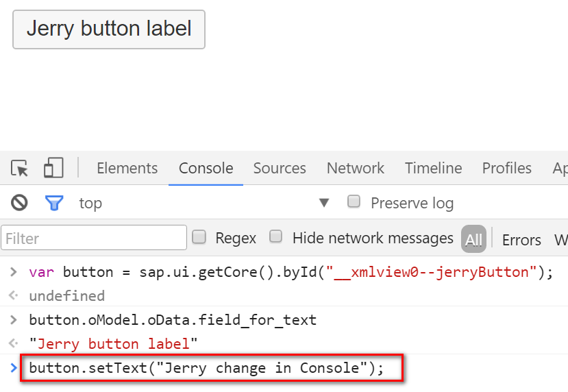
Task: Open the Profiles tab
Action: 506,169
